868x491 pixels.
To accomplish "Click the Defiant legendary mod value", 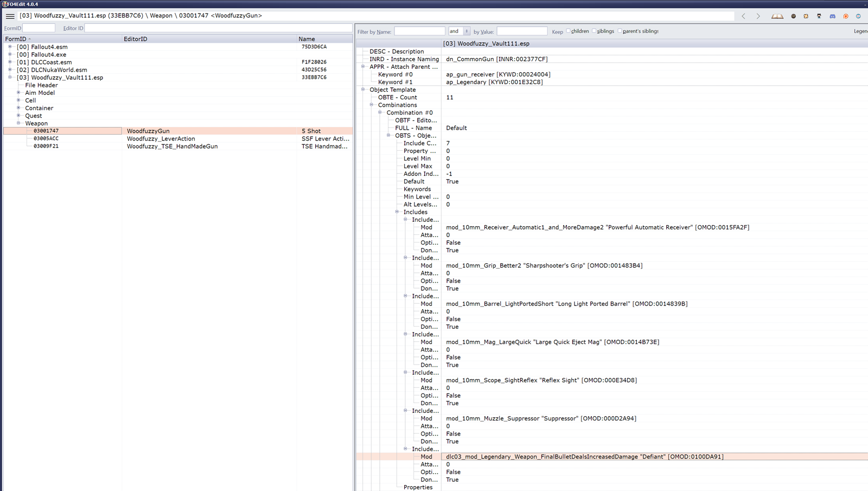I will point(585,457).
